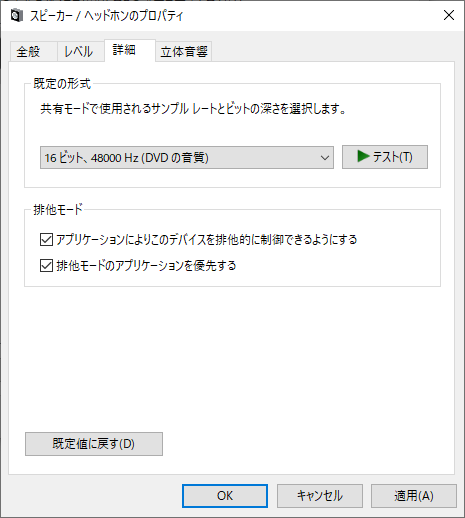Enable exclusive control by applications checkbox
This screenshot has width=465, height=518.
[46, 239]
